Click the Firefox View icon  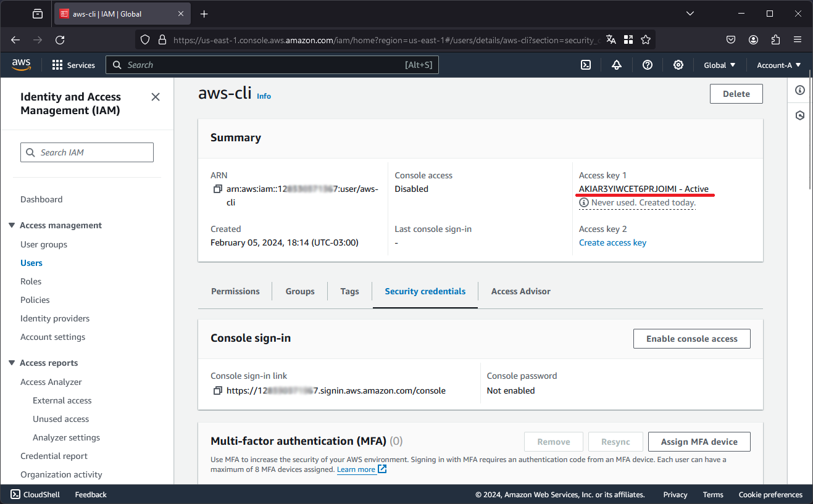point(38,14)
